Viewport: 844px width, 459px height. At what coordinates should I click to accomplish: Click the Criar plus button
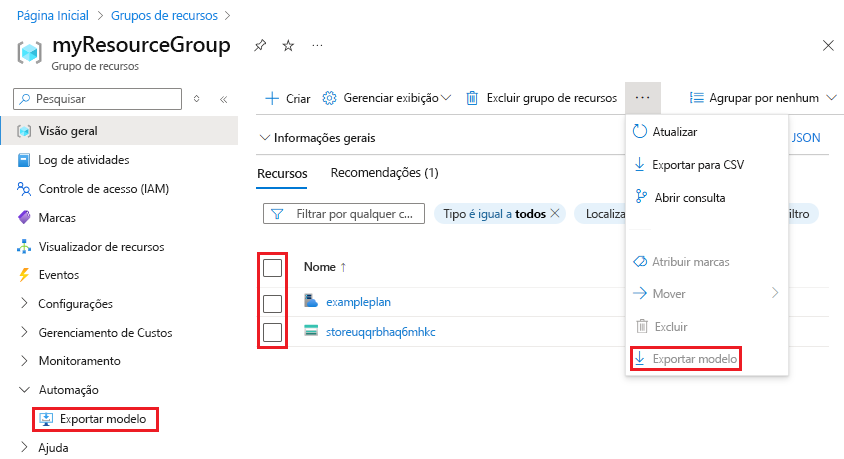(287, 98)
